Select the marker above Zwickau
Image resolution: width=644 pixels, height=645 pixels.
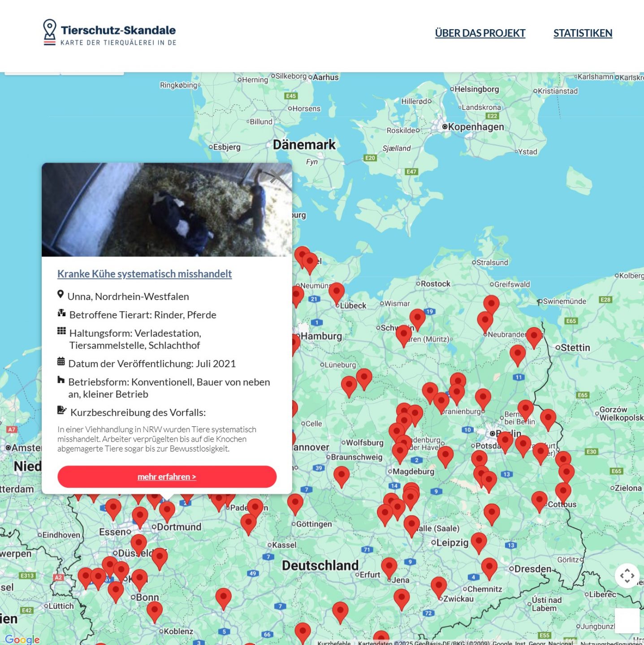coord(438,585)
